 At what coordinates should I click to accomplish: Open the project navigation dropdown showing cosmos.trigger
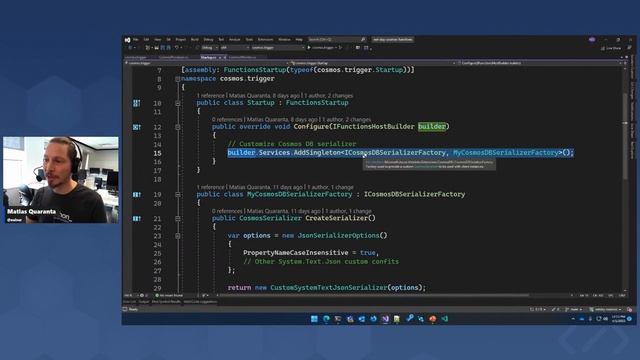(206, 63)
